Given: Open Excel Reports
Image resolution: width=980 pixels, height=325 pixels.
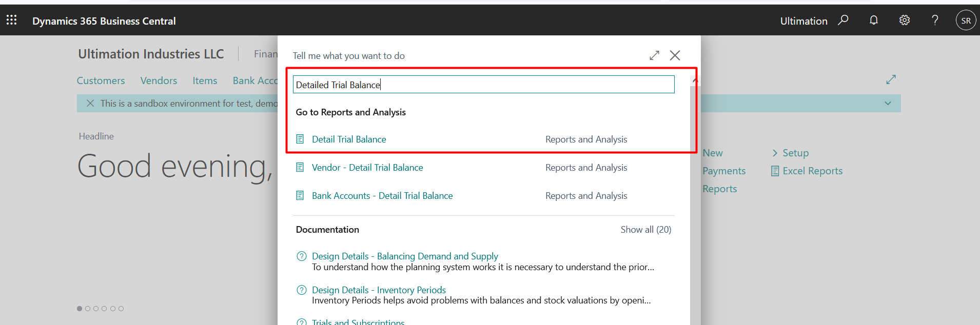Looking at the screenshot, I should (x=812, y=171).
